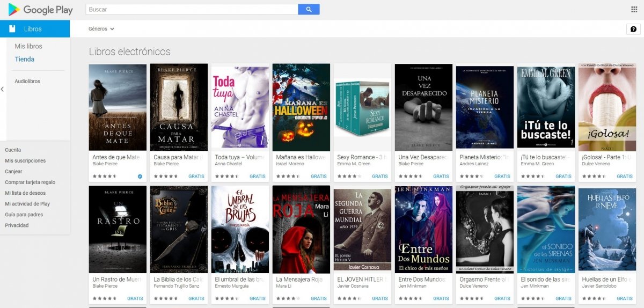Click GRATIS under Huellas de un Elfo

click(x=625, y=298)
